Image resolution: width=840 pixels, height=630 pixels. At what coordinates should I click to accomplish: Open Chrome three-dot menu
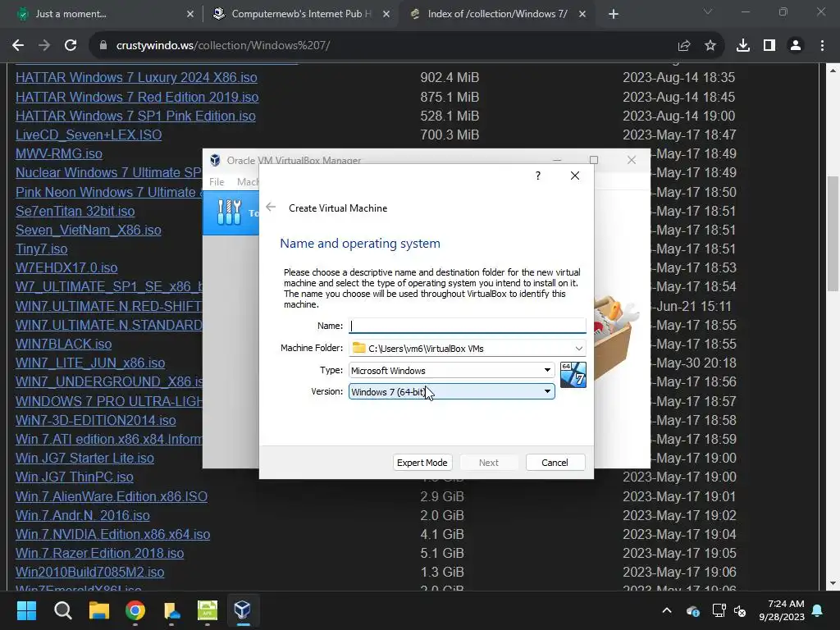[x=822, y=46]
